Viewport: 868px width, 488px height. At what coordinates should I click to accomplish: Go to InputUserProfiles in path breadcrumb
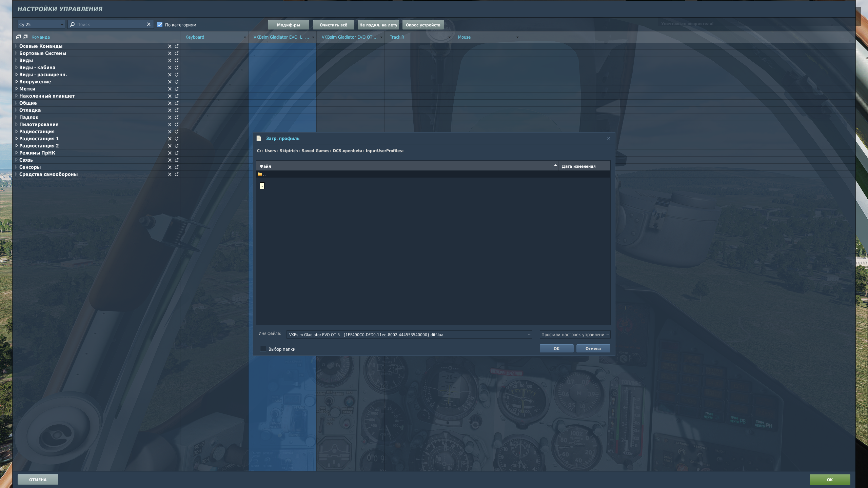coord(383,151)
